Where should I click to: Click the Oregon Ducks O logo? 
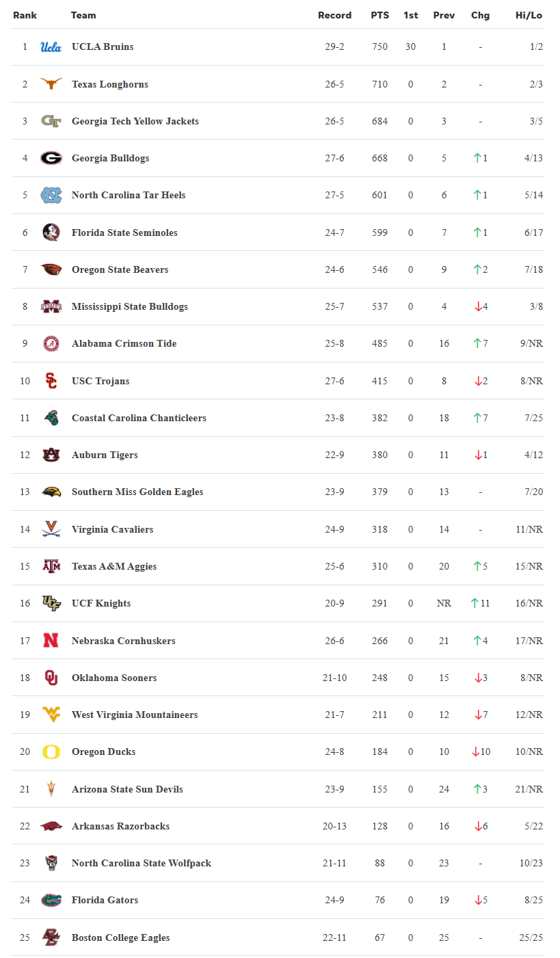pos(51,751)
